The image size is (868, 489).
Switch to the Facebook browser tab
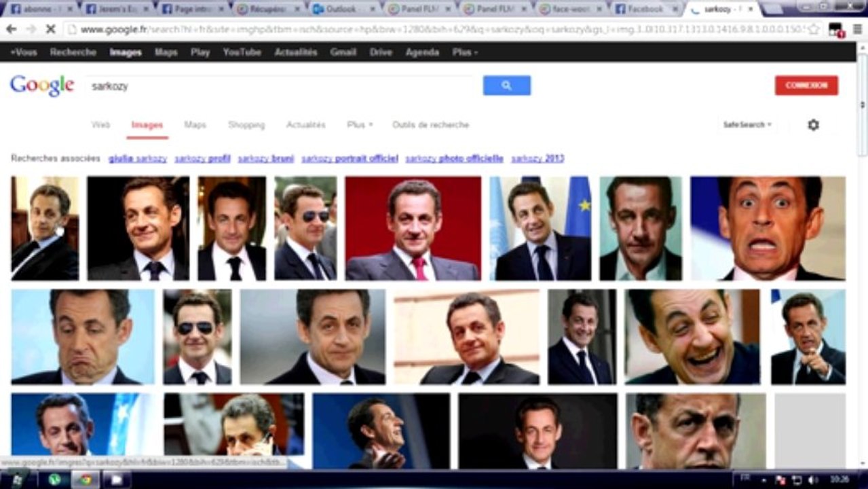tap(646, 10)
